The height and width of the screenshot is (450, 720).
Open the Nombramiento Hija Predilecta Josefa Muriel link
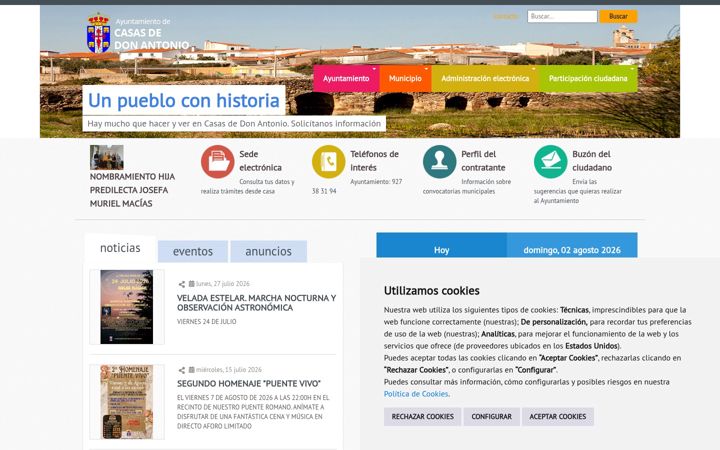tap(132, 190)
